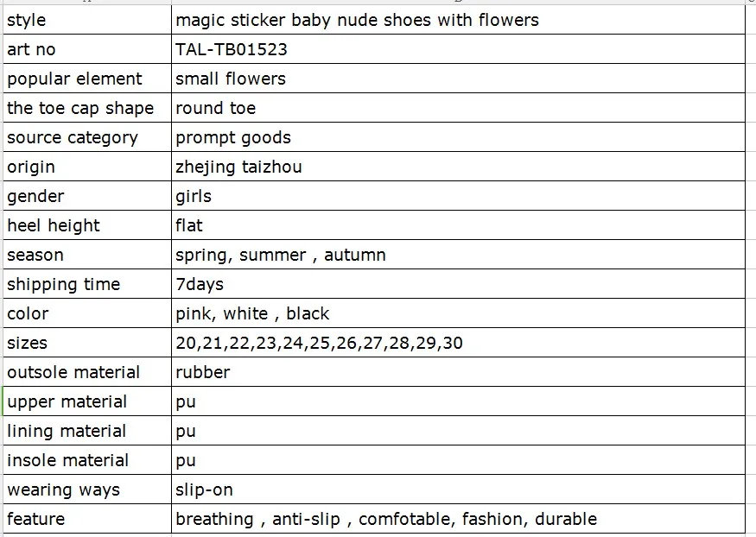Viewport: 756px width, 537px height.
Task: Click the 'upper material' label cell
Action: pyautogui.click(x=86, y=401)
